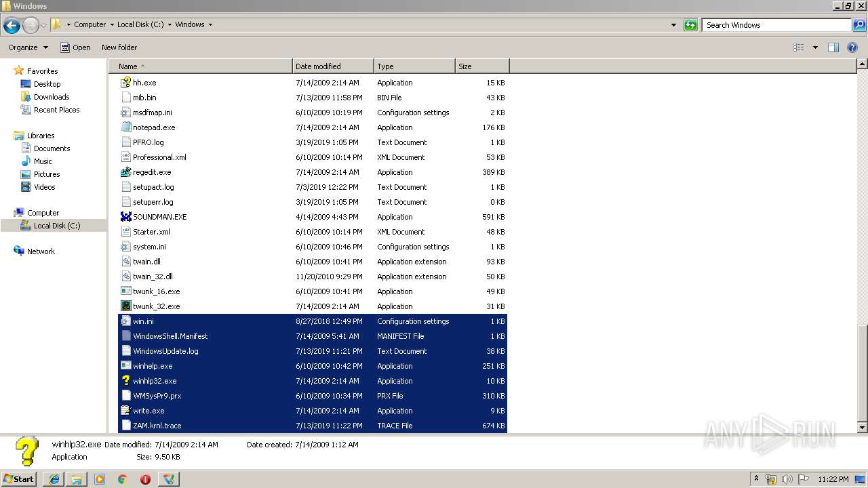
Task: Open Internet Explorer from the taskbar
Action: point(54,479)
